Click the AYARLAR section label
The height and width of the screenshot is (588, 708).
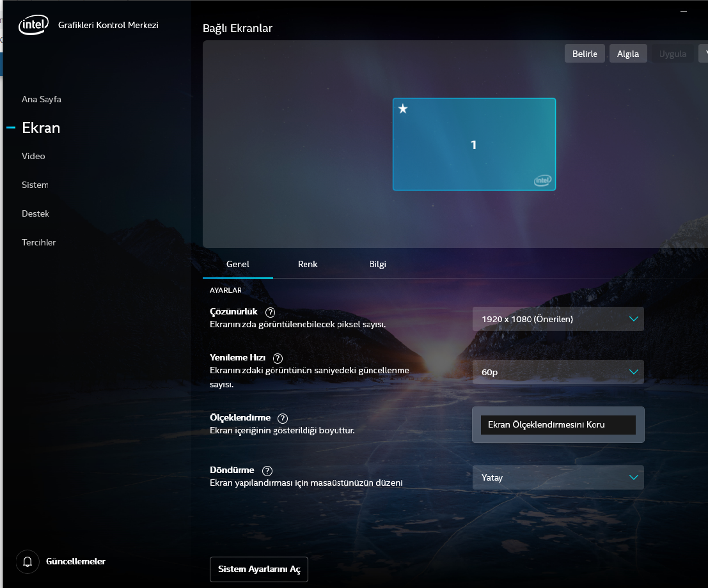pyautogui.click(x=226, y=290)
